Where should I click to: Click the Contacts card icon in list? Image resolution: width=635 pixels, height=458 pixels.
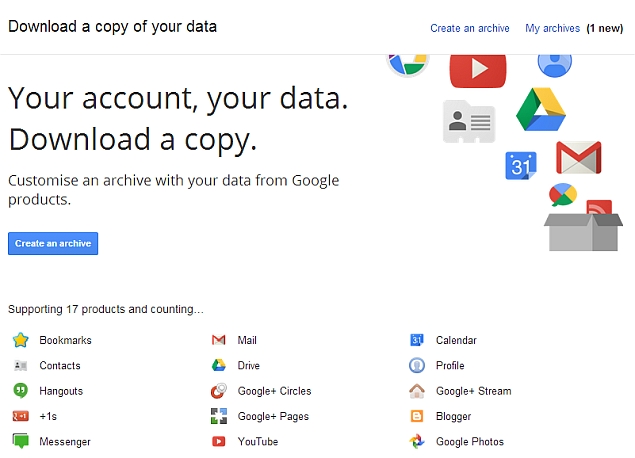20,366
